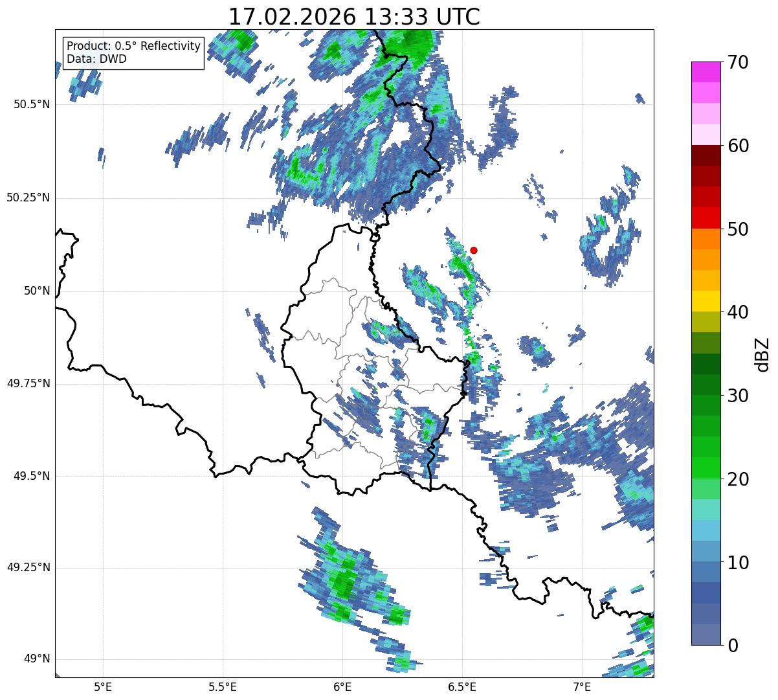Click the longitude label "7°E"
Image resolution: width=778 pixels, height=700 pixels.
click(582, 686)
